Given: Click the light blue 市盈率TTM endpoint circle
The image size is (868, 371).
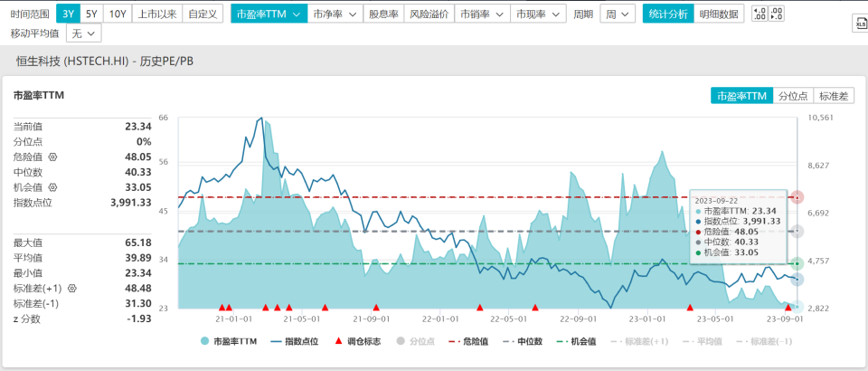Looking at the screenshot, I should [797, 306].
